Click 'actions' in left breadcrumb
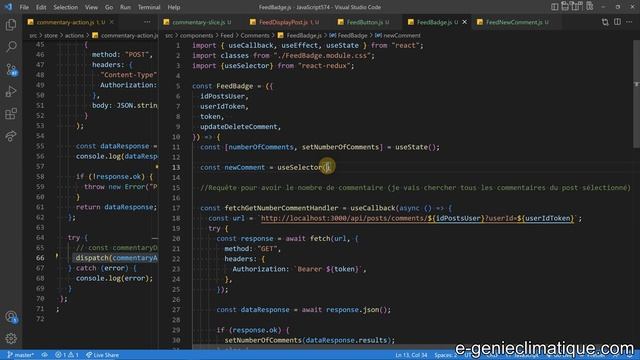The height and width of the screenshot is (360, 640). click(x=74, y=36)
